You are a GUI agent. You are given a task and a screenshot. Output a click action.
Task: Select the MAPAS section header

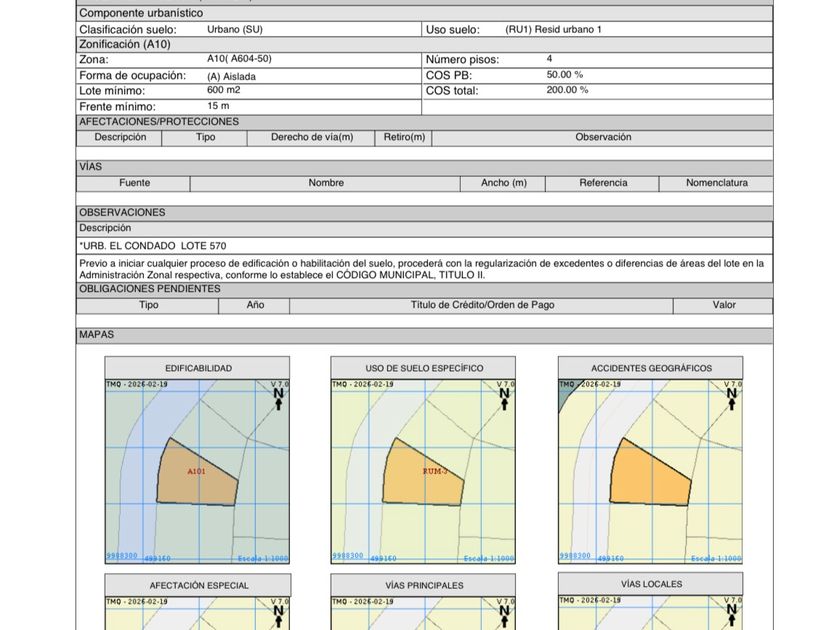[x=424, y=335]
